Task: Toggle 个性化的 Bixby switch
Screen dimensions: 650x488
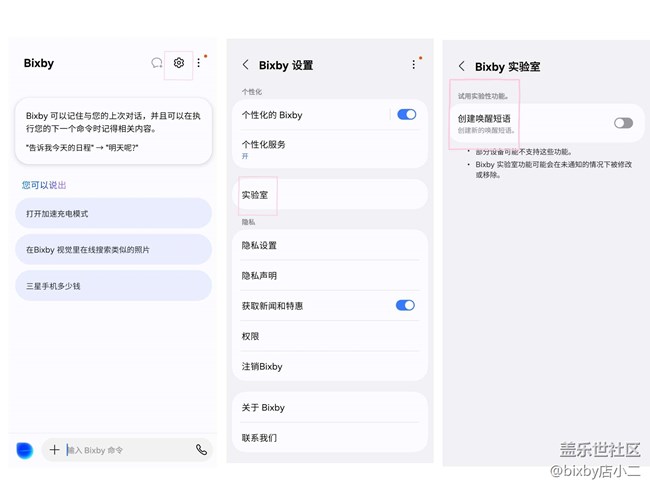Action: pos(406,115)
